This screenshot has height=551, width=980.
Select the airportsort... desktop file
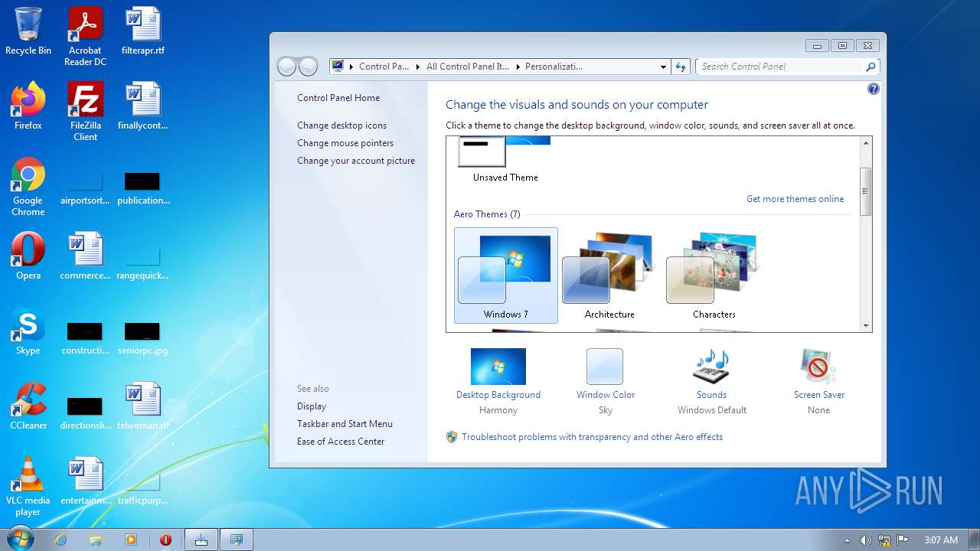coord(86,190)
